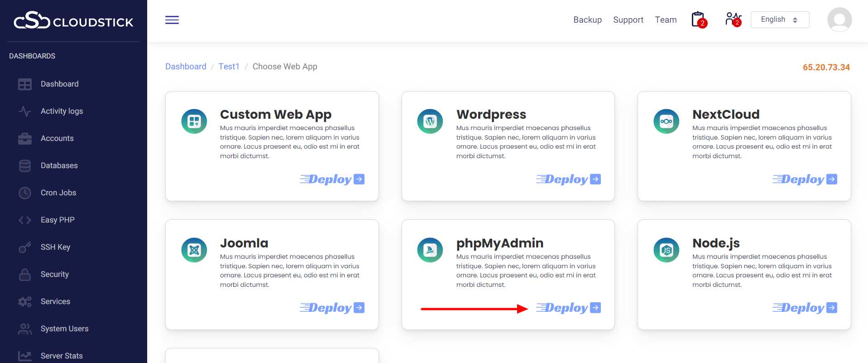Viewport: 868px width, 363px height.
Task: Click the server IP address 65.20.73.34
Action: tap(826, 68)
